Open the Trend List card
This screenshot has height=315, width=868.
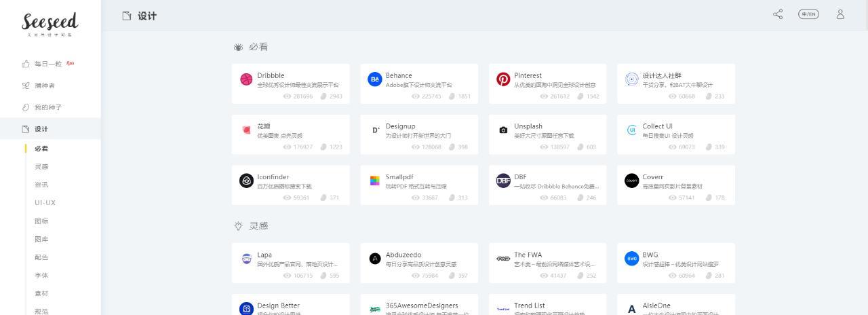pyautogui.click(x=547, y=304)
